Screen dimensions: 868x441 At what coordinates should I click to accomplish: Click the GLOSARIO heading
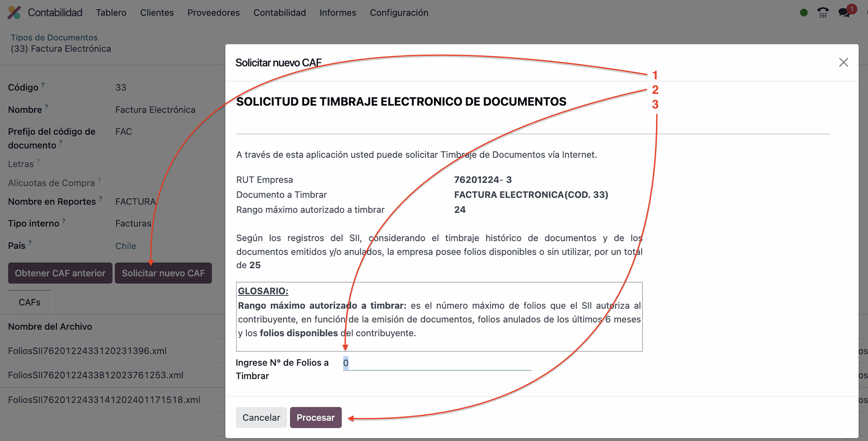pyautogui.click(x=263, y=291)
